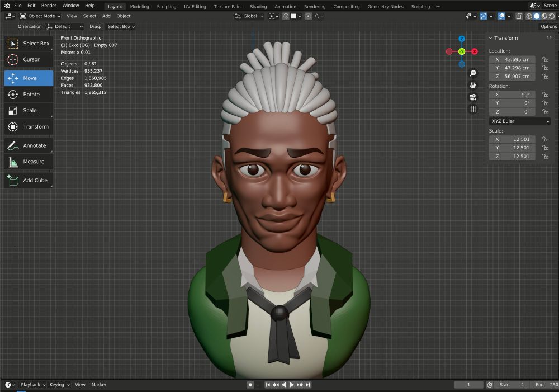Toggle camera view icon
Screen dimensions: 559x392
tap(473, 97)
